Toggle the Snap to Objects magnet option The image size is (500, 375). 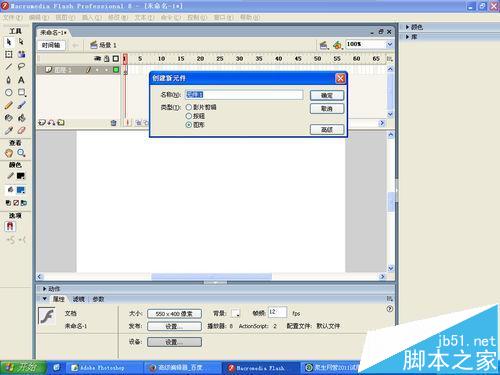[x=10, y=227]
